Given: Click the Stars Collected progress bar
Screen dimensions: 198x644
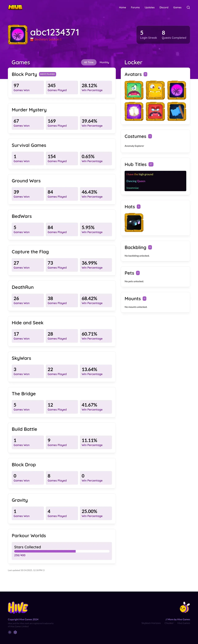Looking at the screenshot, I should pyautogui.click(x=62, y=551).
